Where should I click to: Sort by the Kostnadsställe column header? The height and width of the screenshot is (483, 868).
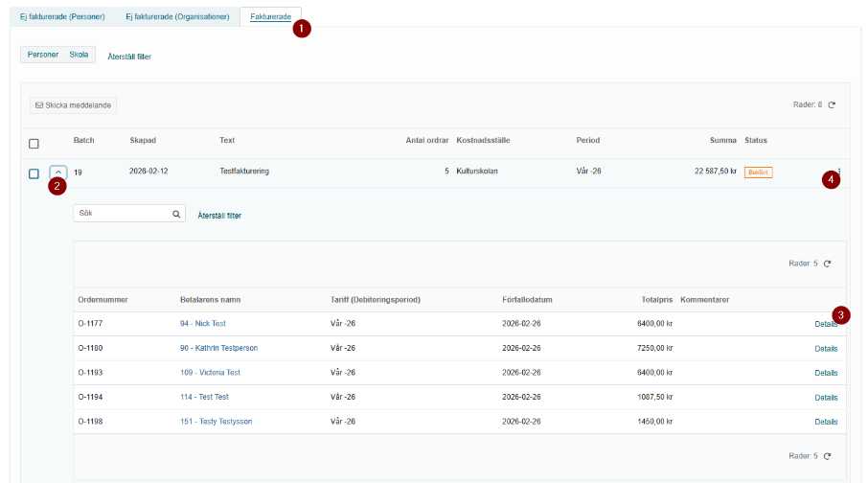(483, 140)
